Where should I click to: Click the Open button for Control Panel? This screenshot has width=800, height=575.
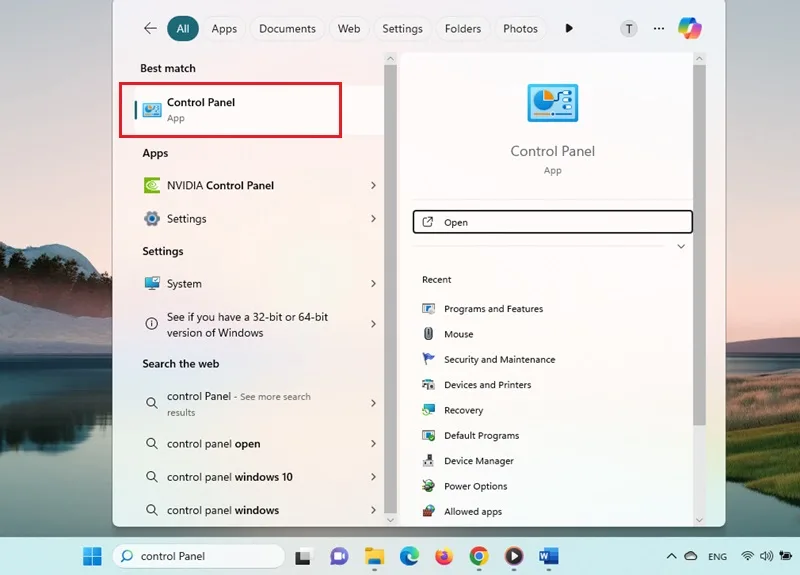coord(553,222)
